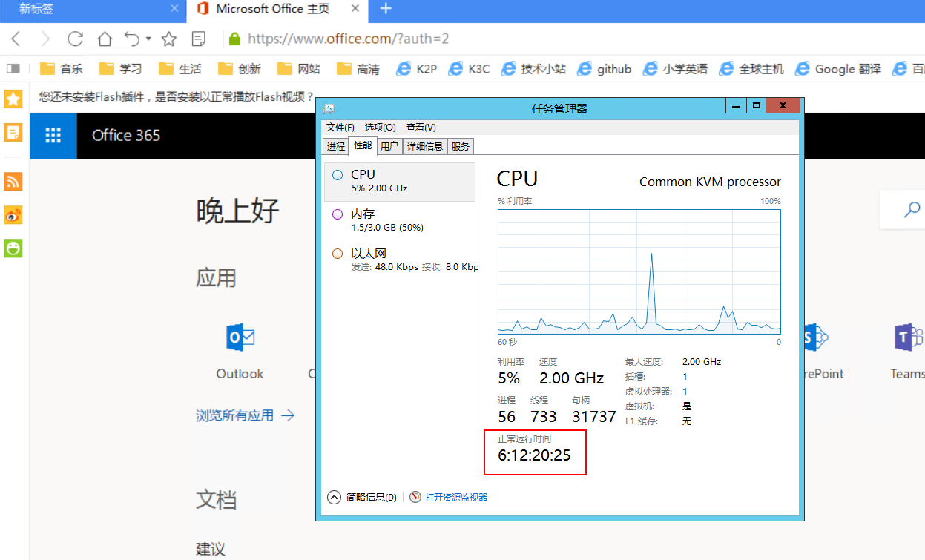925x560 pixels.
Task: Open the 音乐 bookmark folder
Action: [62, 69]
